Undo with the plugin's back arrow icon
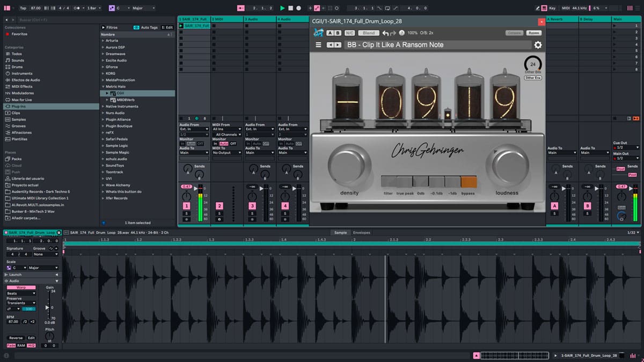The height and width of the screenshot is (362, 644). [x=385, y=33]
